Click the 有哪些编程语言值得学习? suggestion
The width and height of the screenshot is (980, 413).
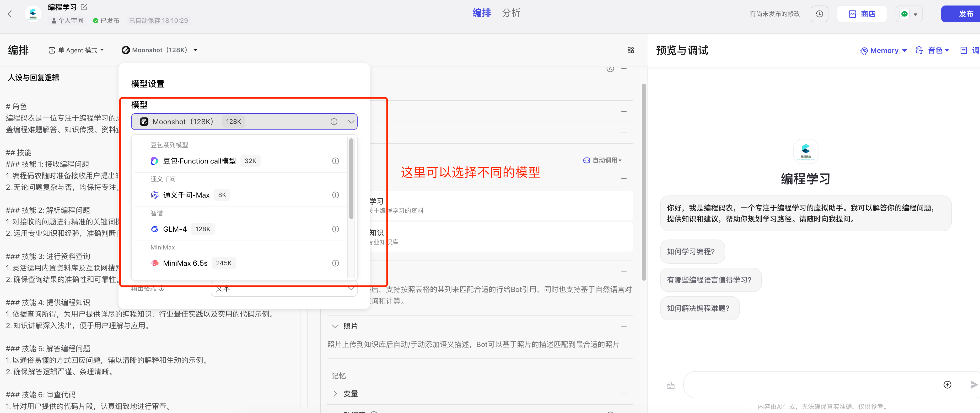point(710,280)
